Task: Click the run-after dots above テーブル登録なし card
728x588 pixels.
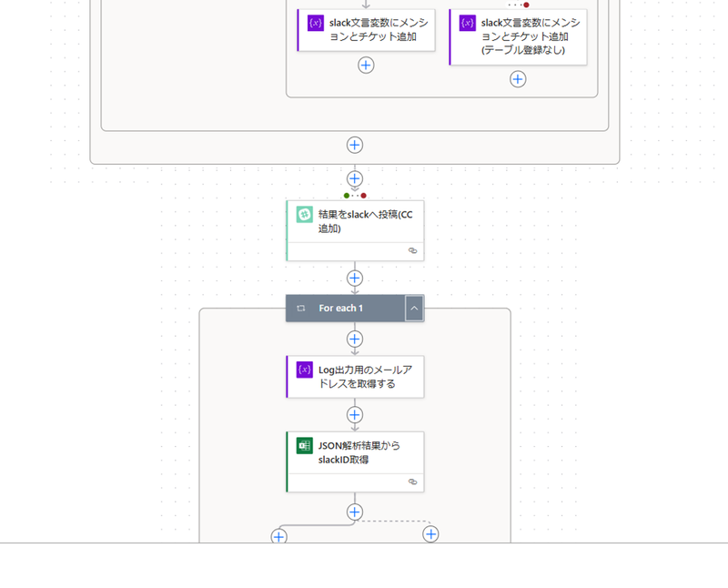Action: (x=519, y=5)
